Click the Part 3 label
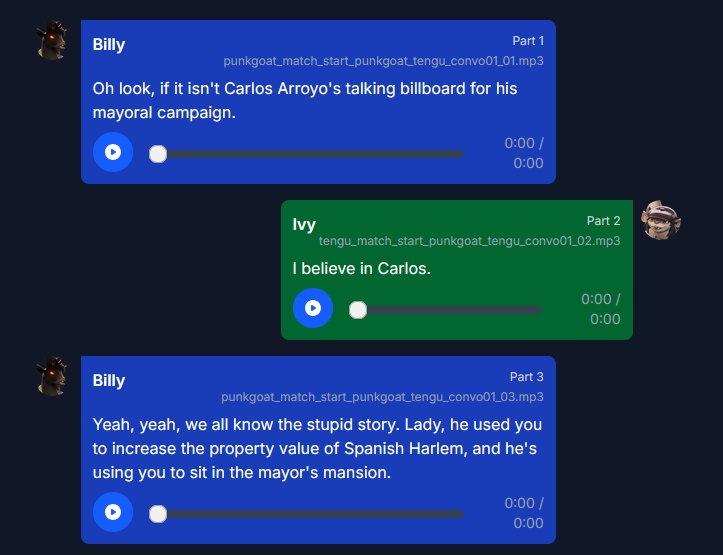This screenshot has height=555, width=723. [x=527, y=377]
